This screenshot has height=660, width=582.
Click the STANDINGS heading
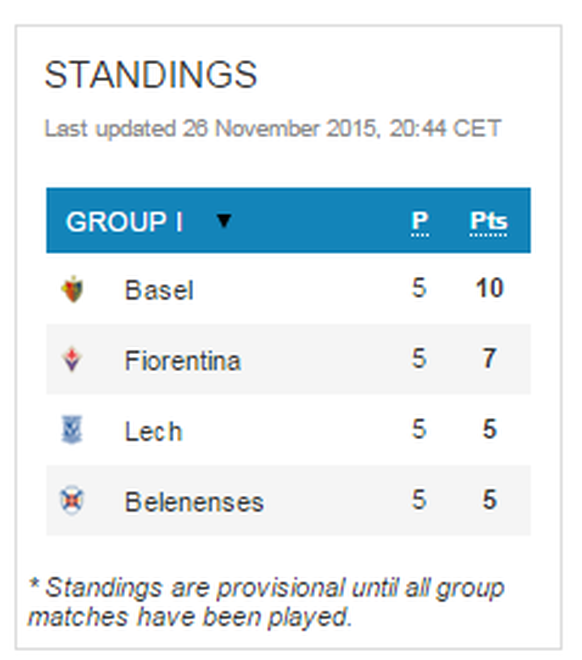pos(151,75)
